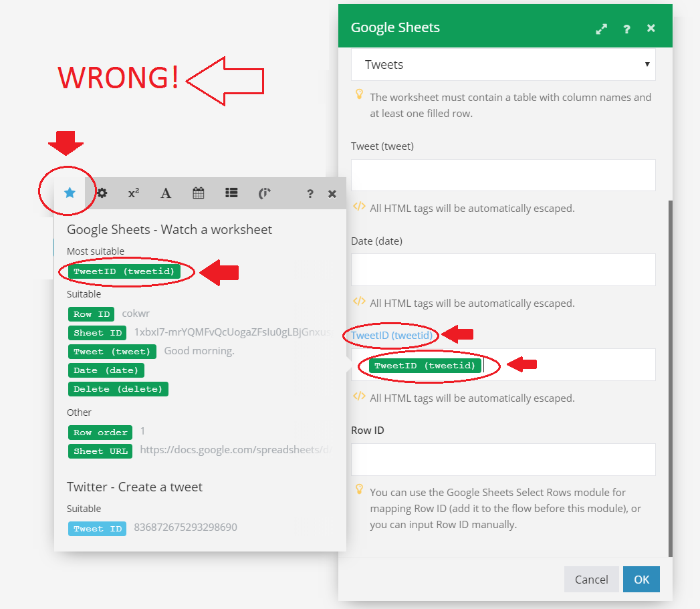Click the 'Twitter - Create a tweet' heading

134,487
